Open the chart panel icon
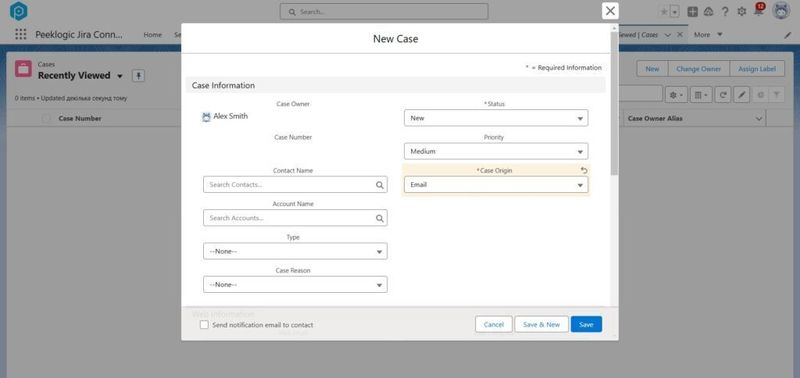This screenshot has width=800, height=378. click(760, 94)
